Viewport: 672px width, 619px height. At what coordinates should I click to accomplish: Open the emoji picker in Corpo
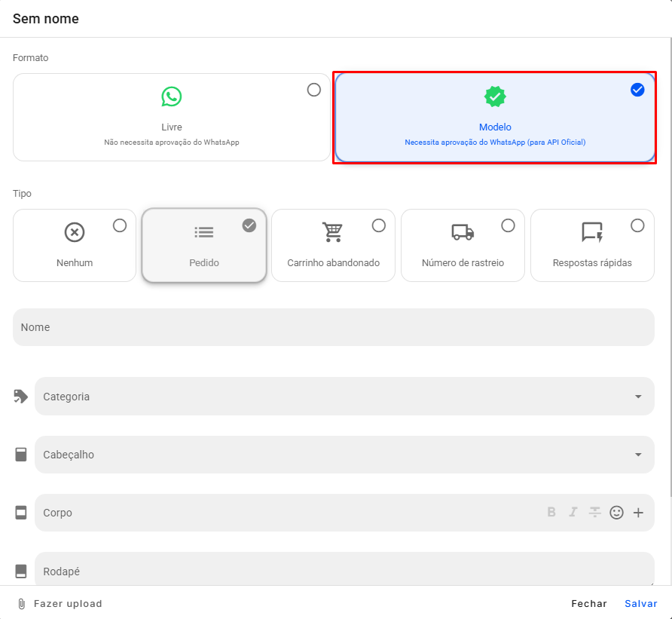point(616,512)
